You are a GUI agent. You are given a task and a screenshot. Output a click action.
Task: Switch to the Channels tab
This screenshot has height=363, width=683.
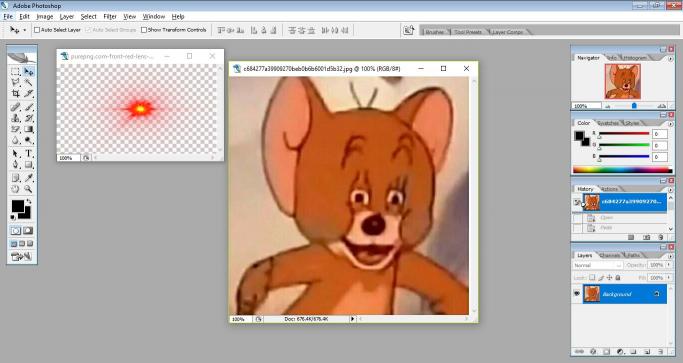click(x=609, y=255)
